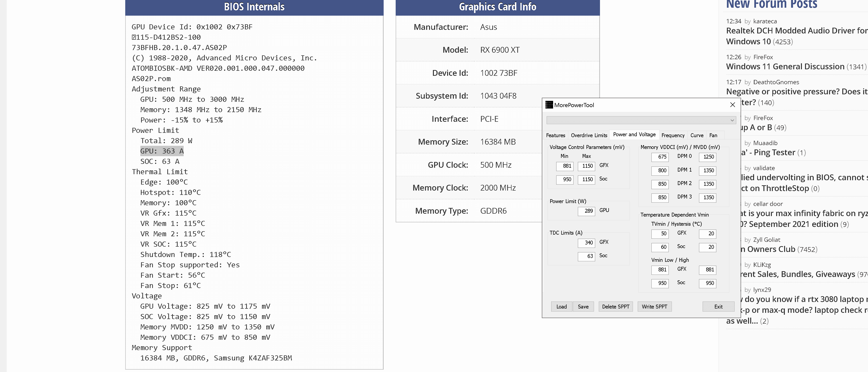Switch to the Overdrive Limits tab
The width and height of the screenshot is (868, 372).
click(589, 135)
